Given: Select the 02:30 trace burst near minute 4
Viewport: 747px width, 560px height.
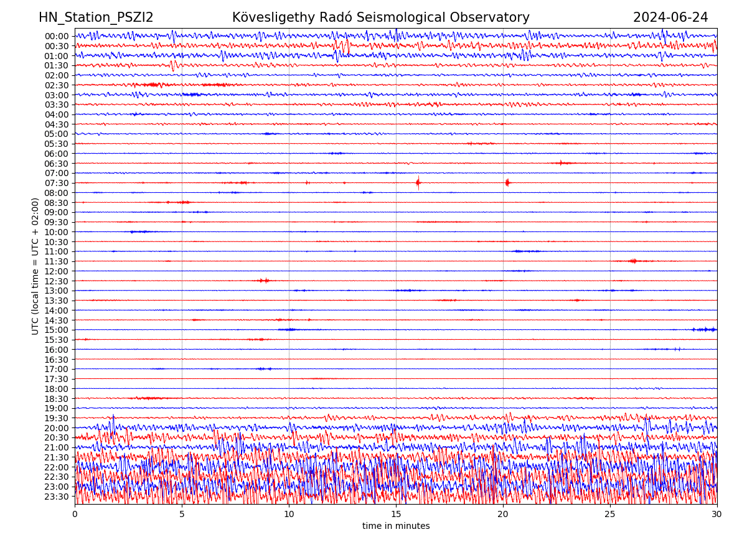Looking at the screenshot, I should [153, 85].
